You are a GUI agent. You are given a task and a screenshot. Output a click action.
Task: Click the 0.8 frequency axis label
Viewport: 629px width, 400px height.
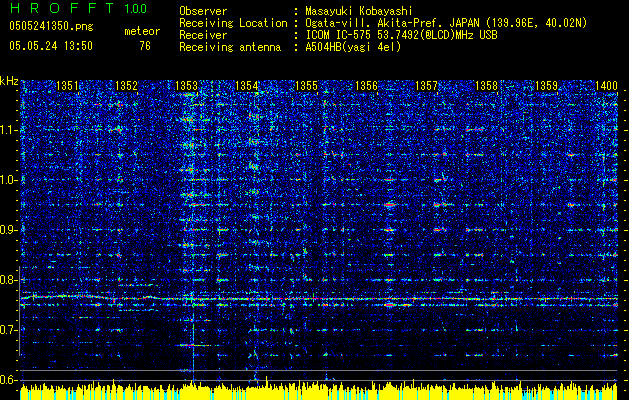9,280
